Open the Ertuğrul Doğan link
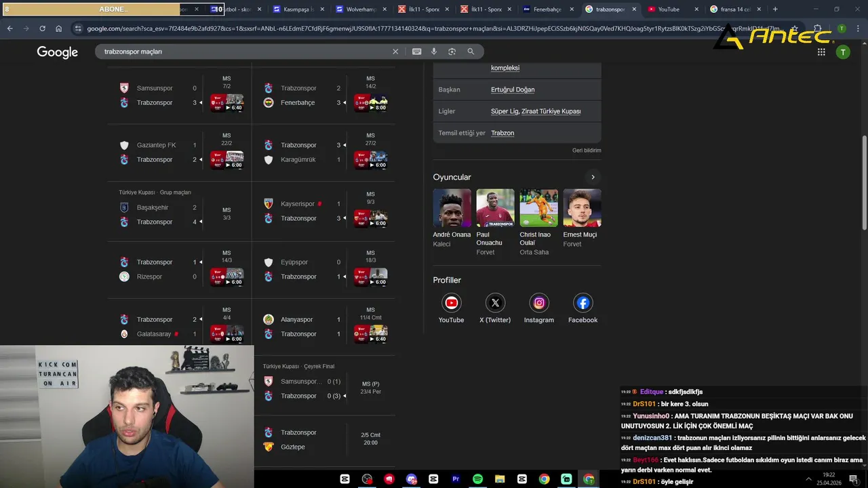Viewport: 868px width, 488px height. tap(513, 89)
